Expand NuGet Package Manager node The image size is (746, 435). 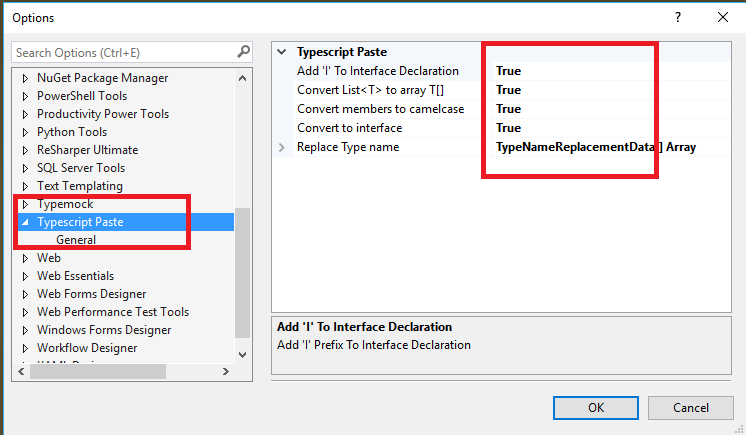(25, 78)
